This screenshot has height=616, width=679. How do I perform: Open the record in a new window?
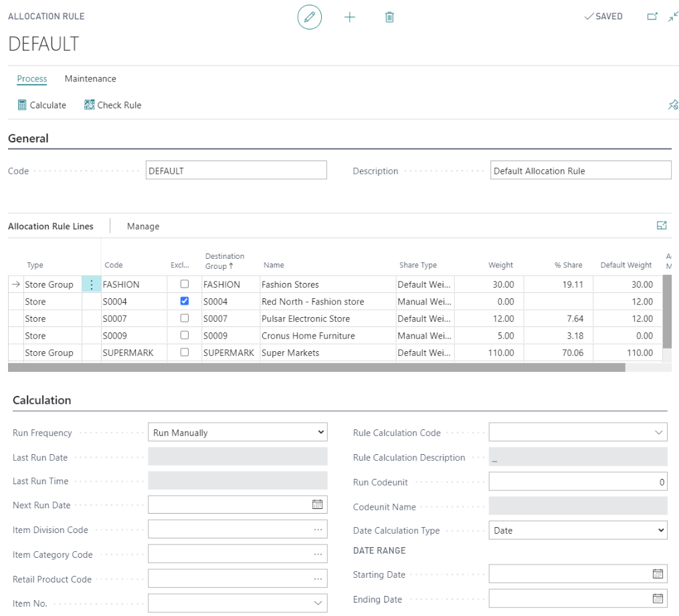coord(652,17)
